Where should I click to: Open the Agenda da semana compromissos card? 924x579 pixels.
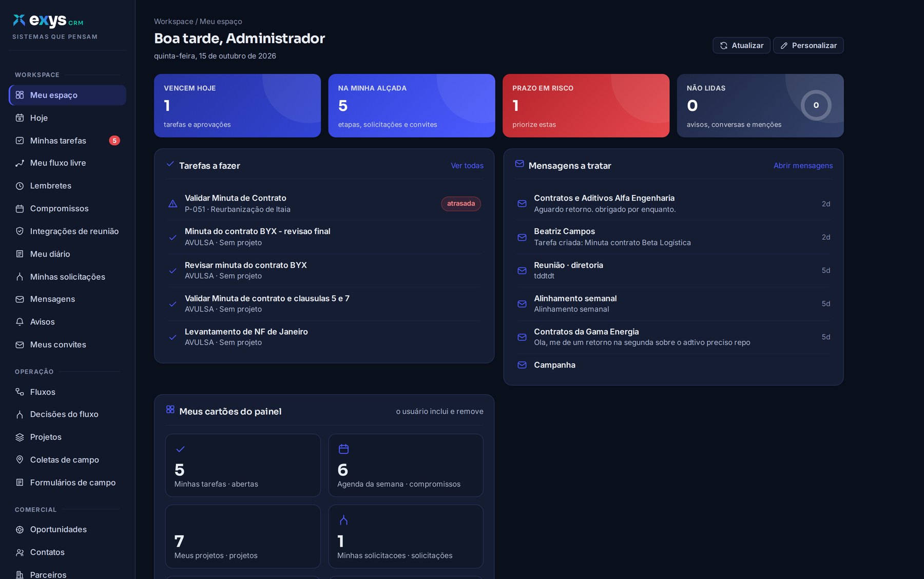pos(406,466)
